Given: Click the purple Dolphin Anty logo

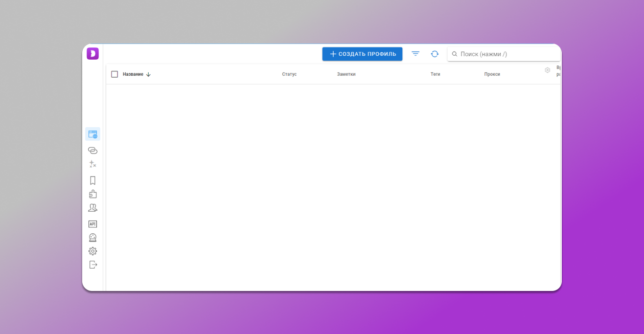Looking at the screenshot, I should pos(92,54).
